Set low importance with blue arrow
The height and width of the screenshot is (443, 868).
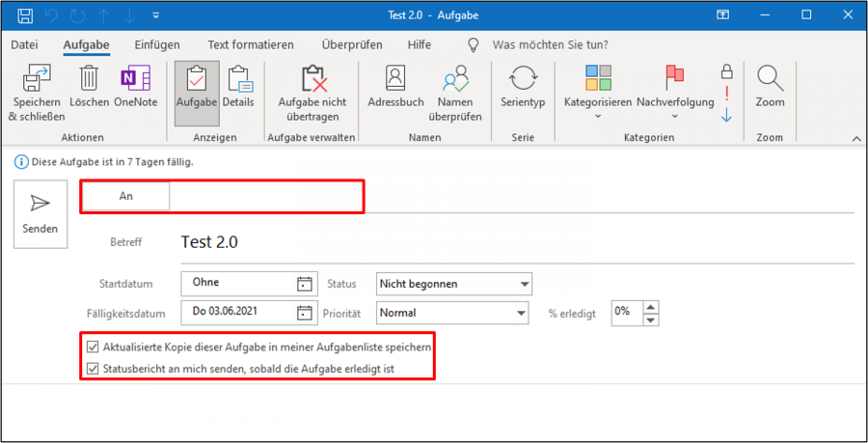(x=727, y=115)
